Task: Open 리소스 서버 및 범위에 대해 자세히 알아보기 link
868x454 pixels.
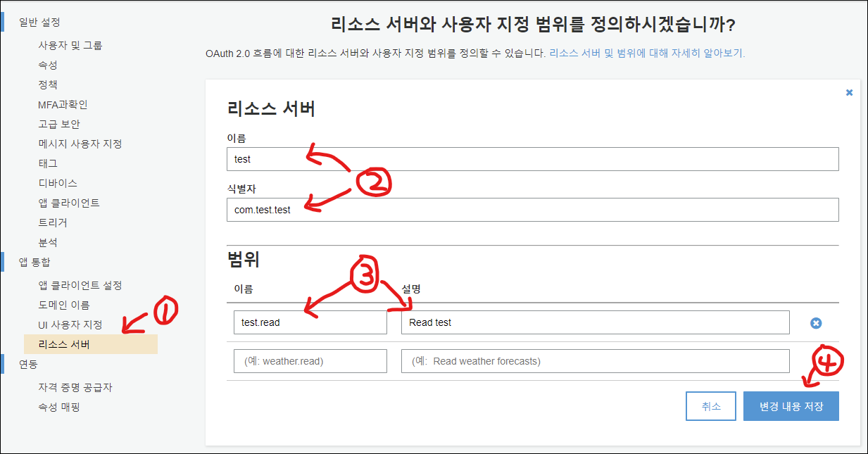Action: 646,53
